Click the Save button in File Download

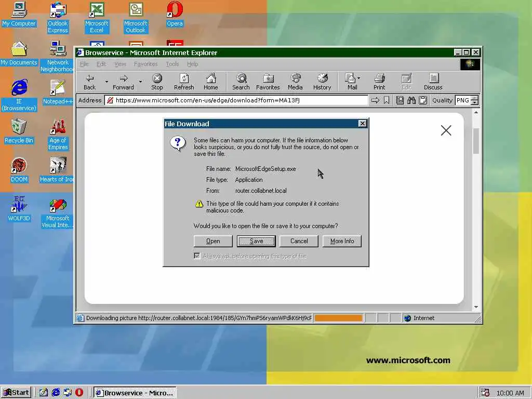click(x=256, y=241)
